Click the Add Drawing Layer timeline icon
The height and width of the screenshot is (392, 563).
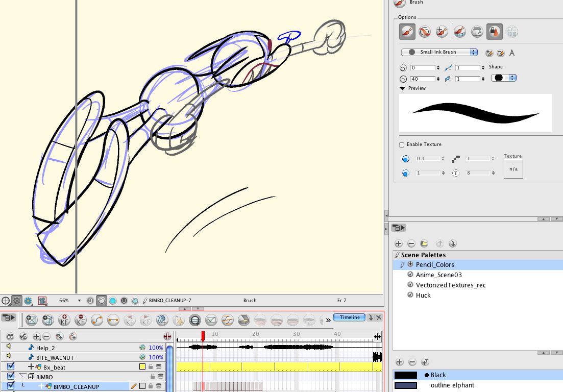click(x=32, y=320)
